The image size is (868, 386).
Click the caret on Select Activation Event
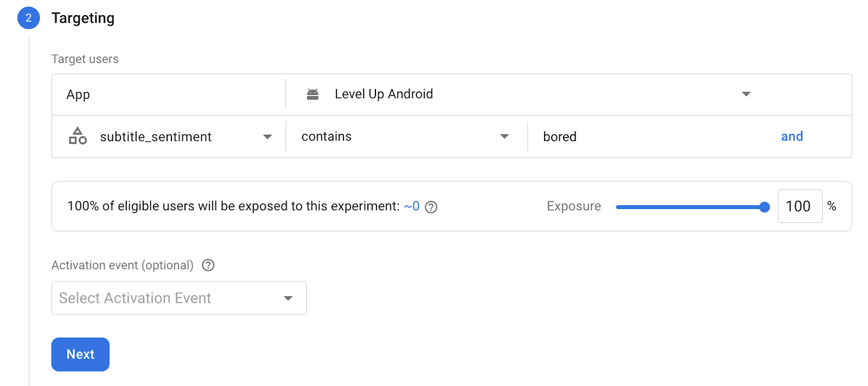(x=288, y=298)
